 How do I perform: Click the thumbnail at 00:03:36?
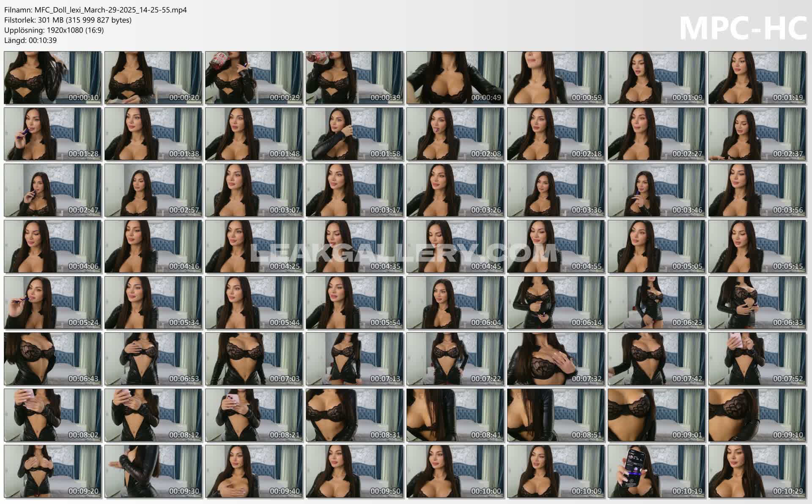[x=556, y=190]
